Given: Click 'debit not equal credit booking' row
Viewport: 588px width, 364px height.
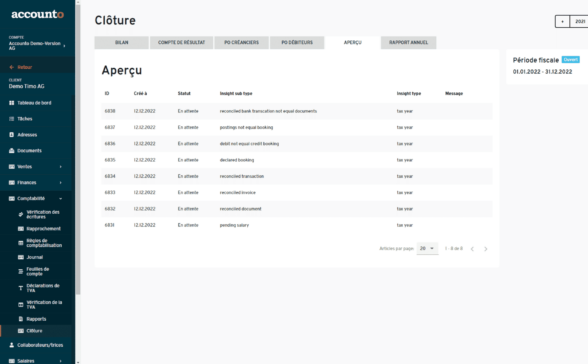Looking at the screenshot, I should [x=297, y=144].
